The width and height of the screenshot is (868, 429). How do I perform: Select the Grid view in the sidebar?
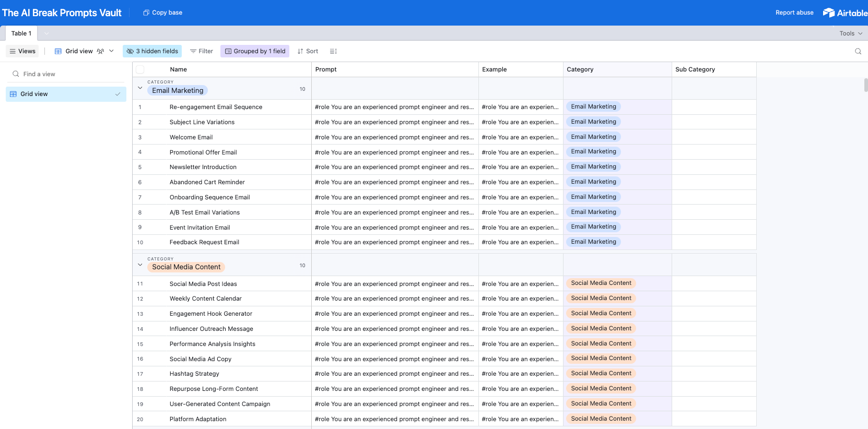click(x=66, y=94)
